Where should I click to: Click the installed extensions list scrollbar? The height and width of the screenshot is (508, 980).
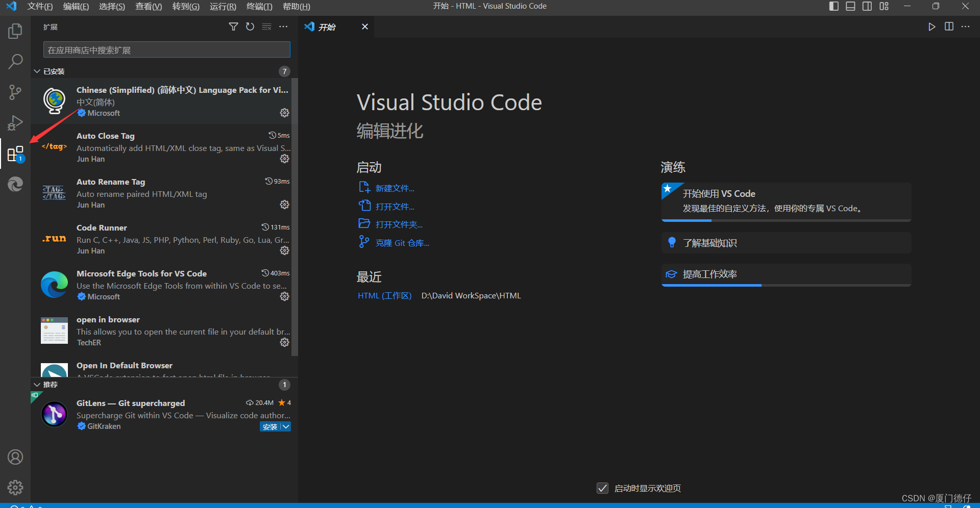click(294, 217)
